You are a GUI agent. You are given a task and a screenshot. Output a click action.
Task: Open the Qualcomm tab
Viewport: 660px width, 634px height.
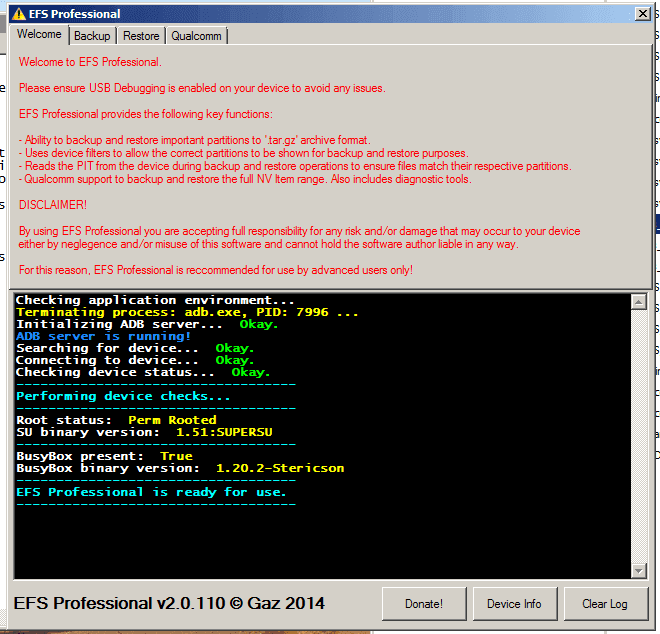196,36
